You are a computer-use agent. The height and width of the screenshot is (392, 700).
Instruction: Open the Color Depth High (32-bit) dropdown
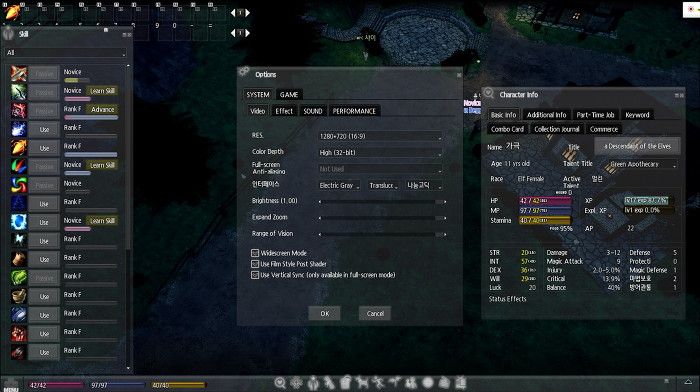point(380,153)
